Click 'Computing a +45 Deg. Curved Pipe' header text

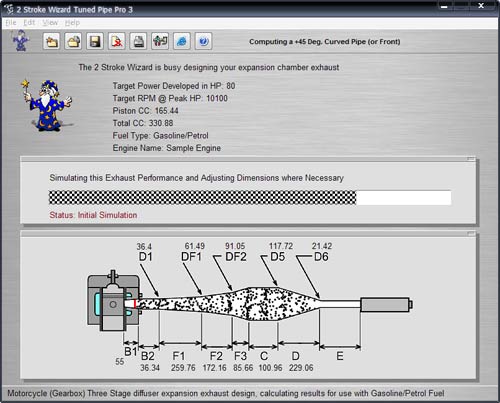325,42
